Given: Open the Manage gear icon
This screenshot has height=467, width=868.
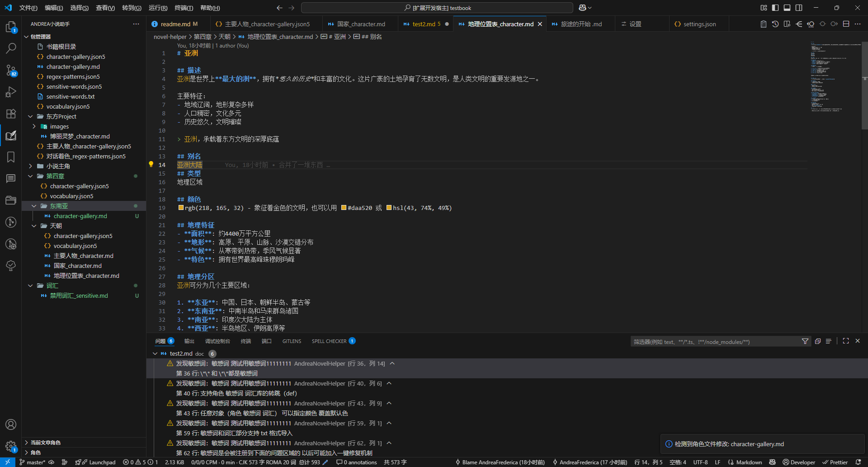Looking at the screenshot, I should 11,446.
